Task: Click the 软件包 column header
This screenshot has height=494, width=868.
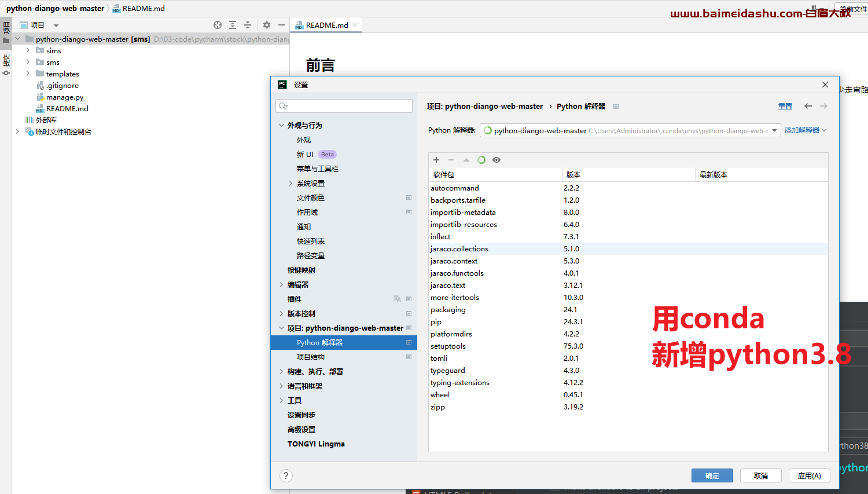Action: pyautogui.click(x=495, y=174)
